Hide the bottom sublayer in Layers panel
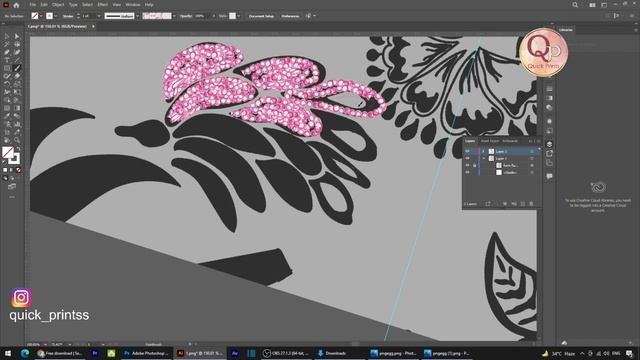640x360 pixels. pyautogui.click(x=468, y=173)
